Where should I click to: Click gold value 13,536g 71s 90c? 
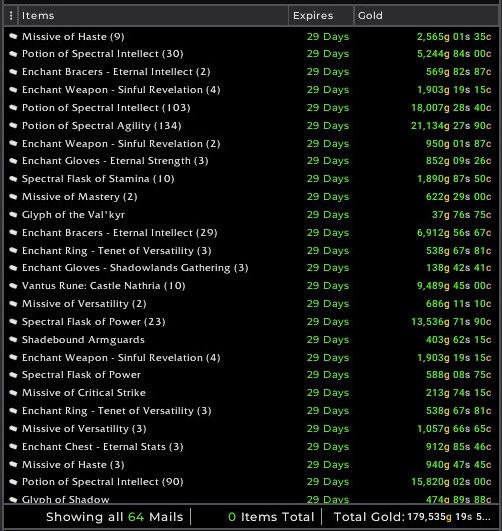(451, 322)
